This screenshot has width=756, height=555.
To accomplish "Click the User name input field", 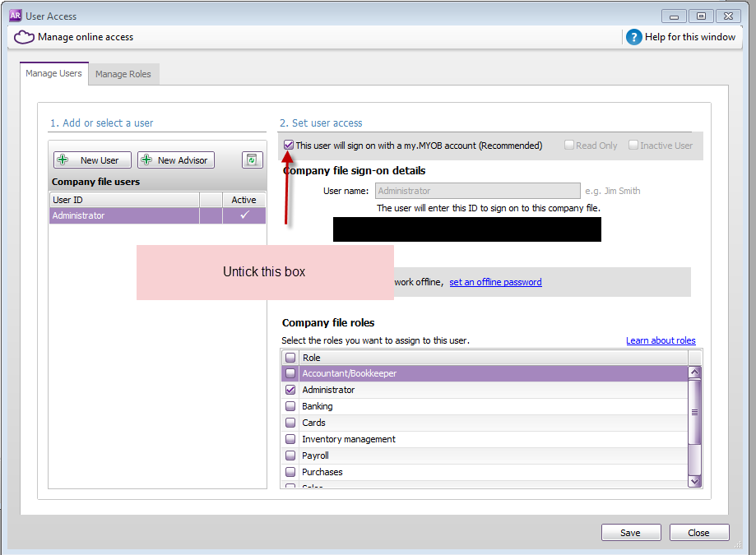I will coord(478,191).
